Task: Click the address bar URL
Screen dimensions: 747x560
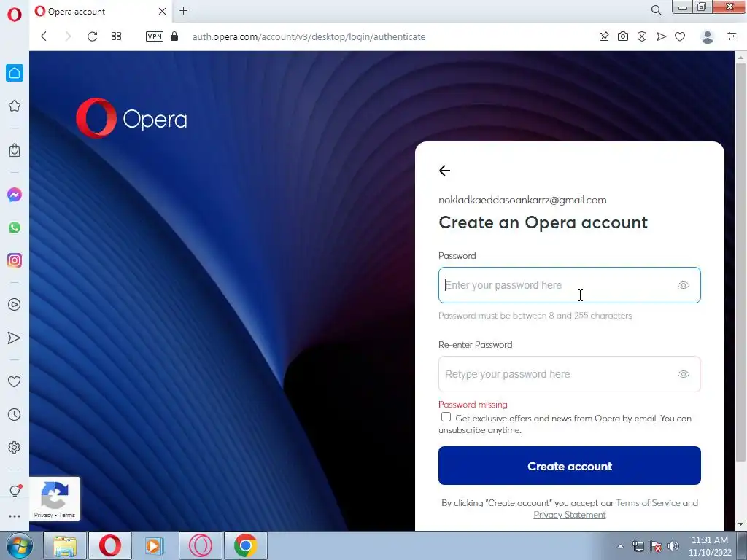Action: pos(309,36)
